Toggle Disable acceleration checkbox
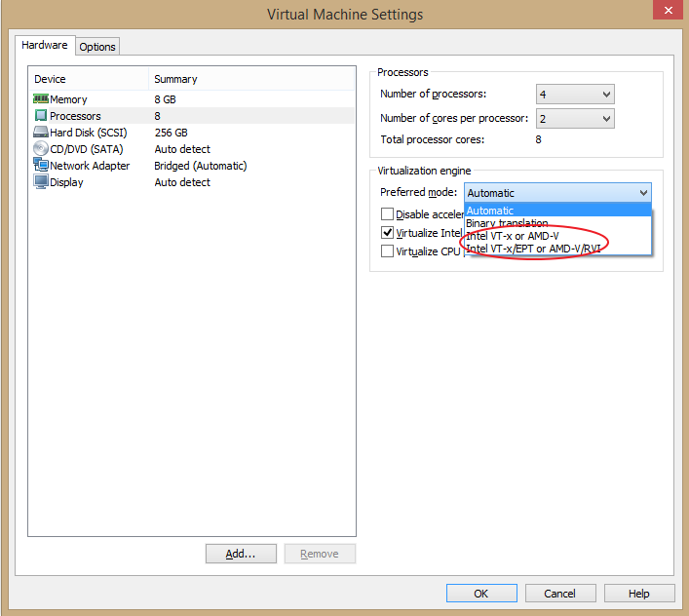The height and width of the screenshot is (616, 689). (x=387, y=214)
